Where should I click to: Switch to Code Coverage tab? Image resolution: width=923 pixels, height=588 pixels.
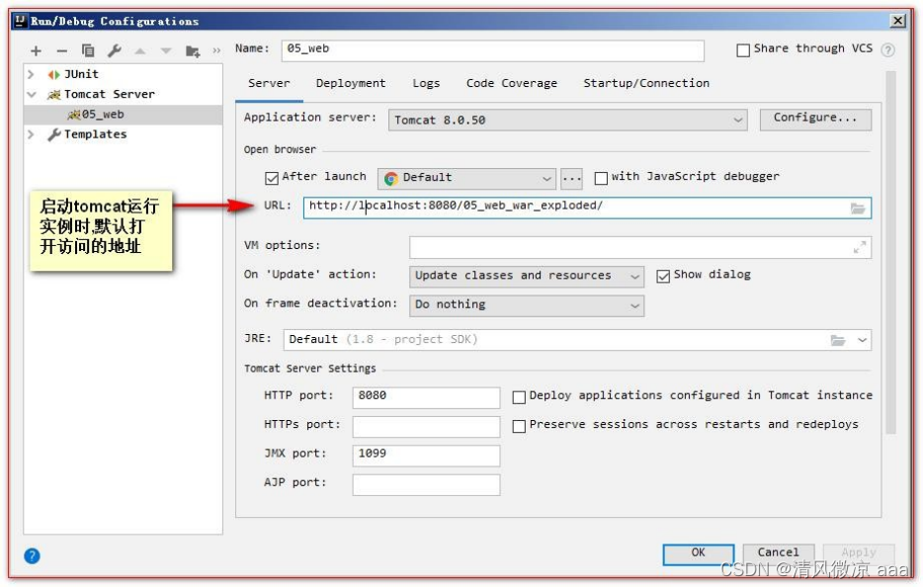coord(512,84)
